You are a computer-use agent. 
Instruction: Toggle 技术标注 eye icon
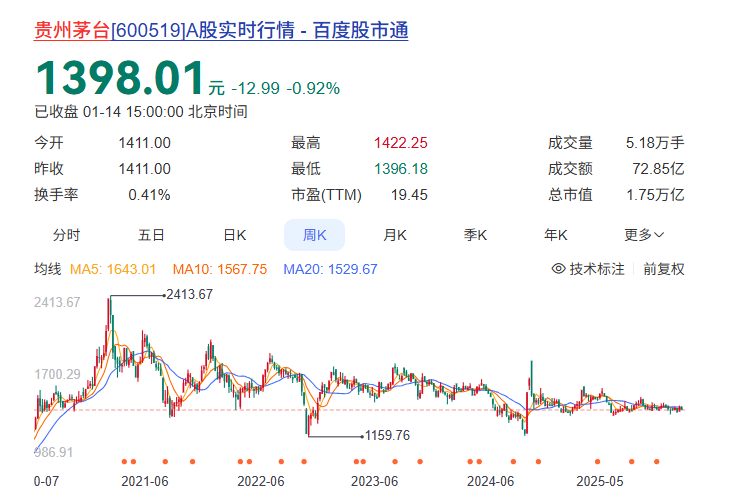pos(558,269)
